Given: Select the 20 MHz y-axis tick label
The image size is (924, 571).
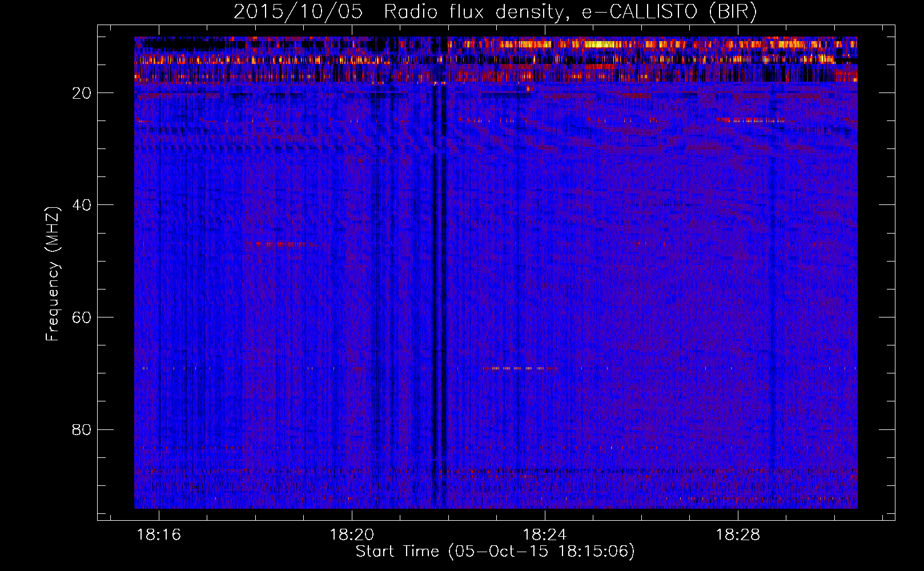Looking at the screenshot, I should coord(82,93).
